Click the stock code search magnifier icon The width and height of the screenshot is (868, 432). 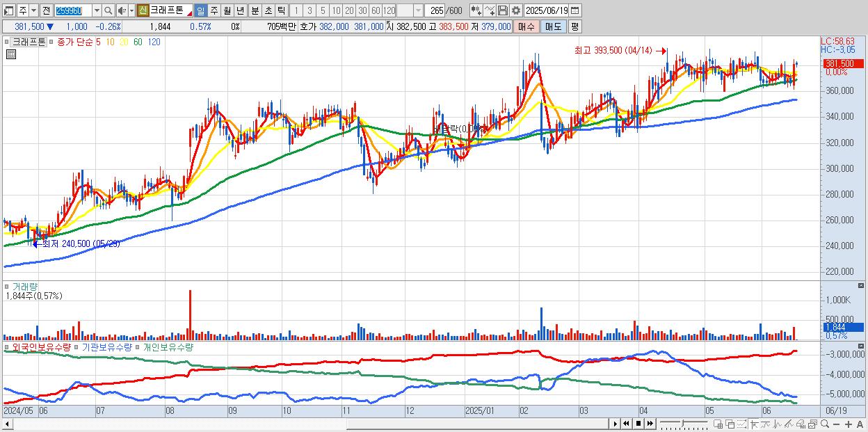pyautogui.click(x=108, y=10)
